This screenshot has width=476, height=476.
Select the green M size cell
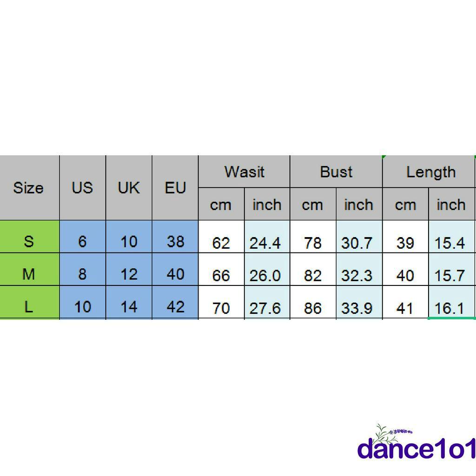tap(29, 274)
